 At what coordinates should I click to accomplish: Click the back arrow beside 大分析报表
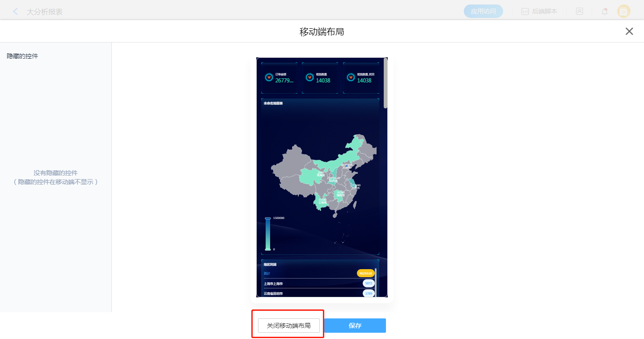pyautogui.click(x=16, y=12)
